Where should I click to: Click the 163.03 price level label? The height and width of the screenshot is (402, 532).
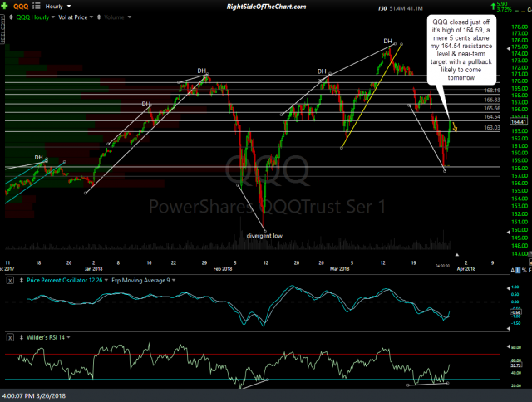pos(492,127)
